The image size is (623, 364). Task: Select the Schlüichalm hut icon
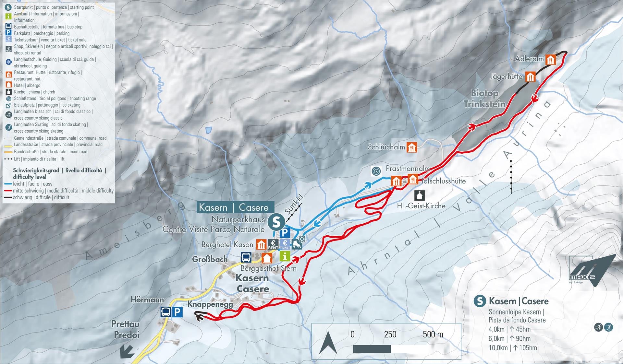(412, 147)
